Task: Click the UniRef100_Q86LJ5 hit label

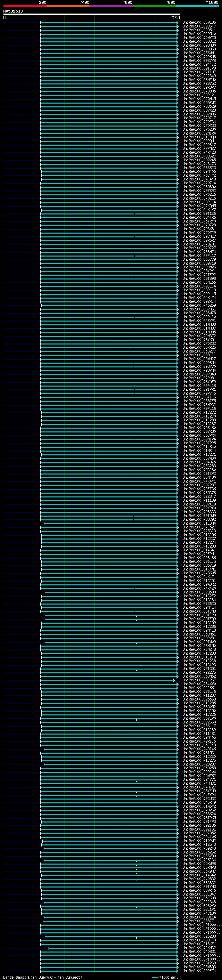Action: (199, 561)
